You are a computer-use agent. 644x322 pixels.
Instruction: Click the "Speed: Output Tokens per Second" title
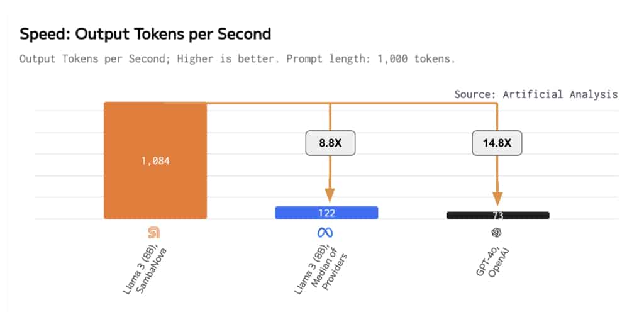pyautogui.click(x=145, y=34)
